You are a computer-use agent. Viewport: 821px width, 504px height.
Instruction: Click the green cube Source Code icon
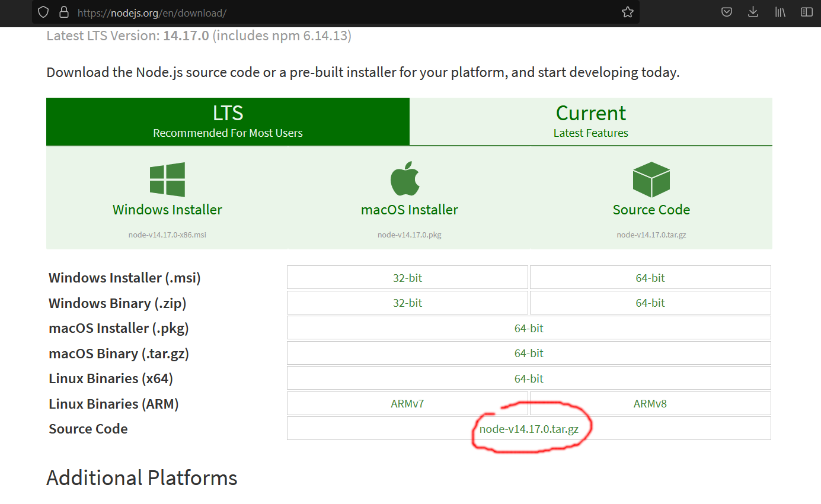point(651,179)
